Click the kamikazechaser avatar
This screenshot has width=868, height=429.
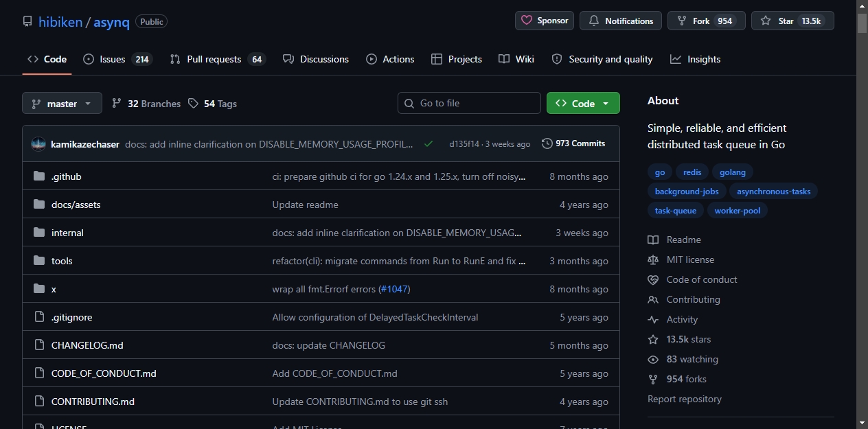(x=38, y=144)
